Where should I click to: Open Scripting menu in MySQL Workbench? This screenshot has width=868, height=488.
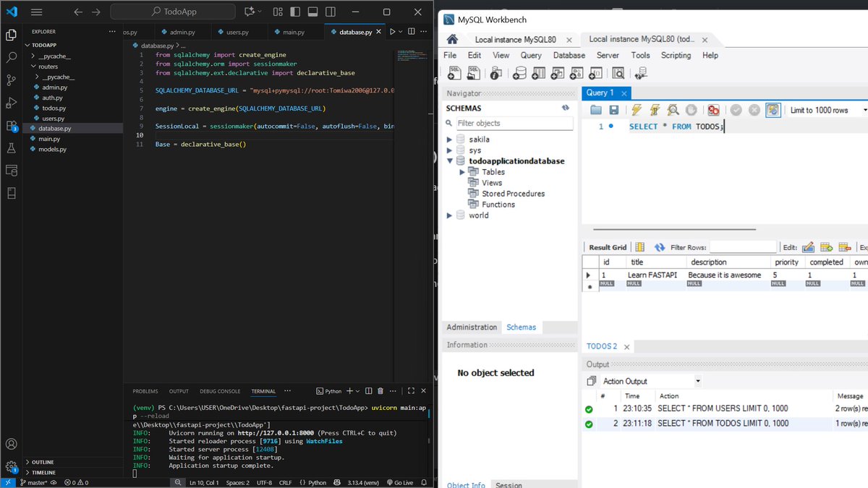click(x=676, y=55)
